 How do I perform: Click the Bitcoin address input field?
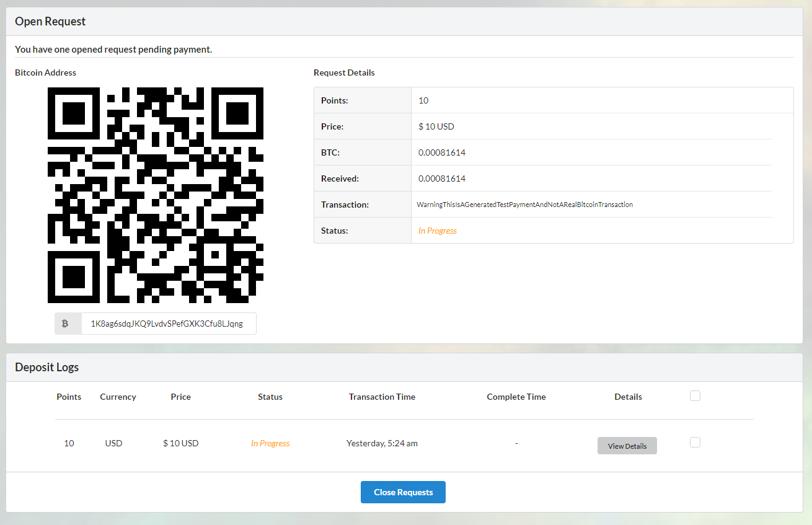[x=169, y=324]
